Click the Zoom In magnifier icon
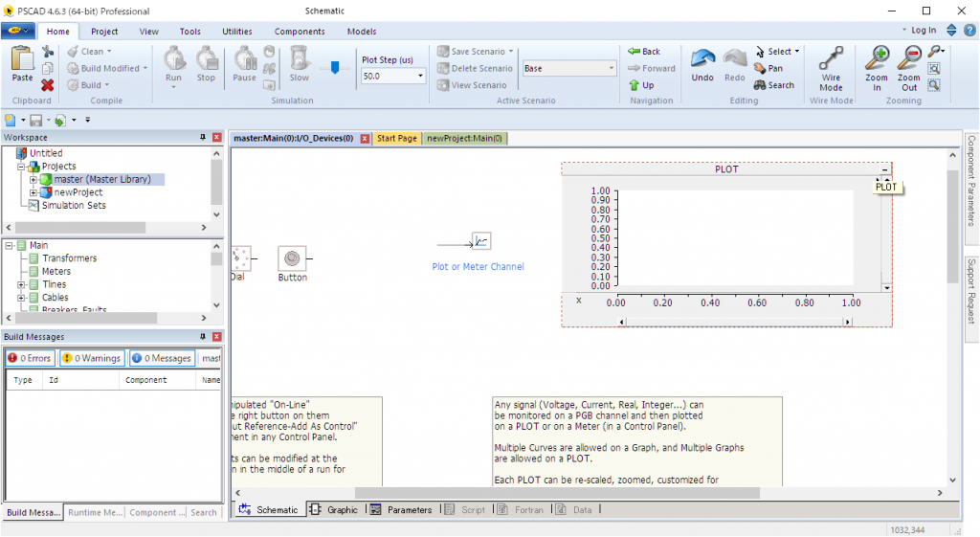The height and width of the screenshot is (537, 980). (876, 59)
